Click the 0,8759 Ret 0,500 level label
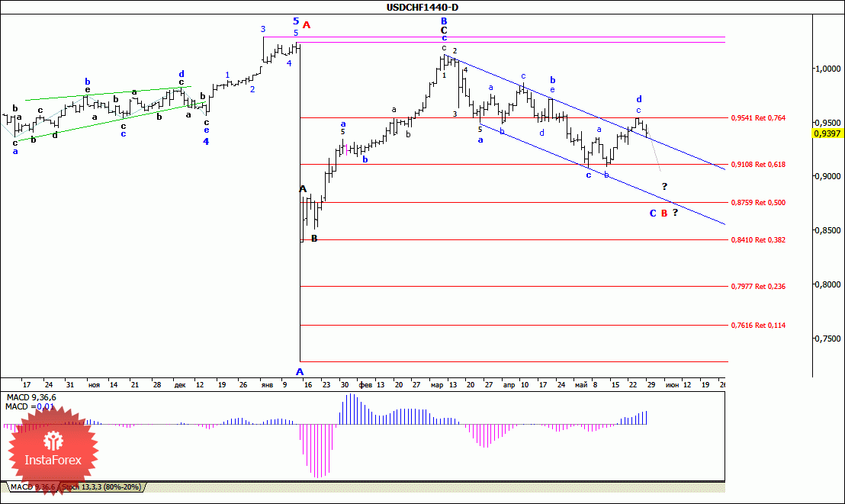The image size is (845, 504). coord(758,203)
